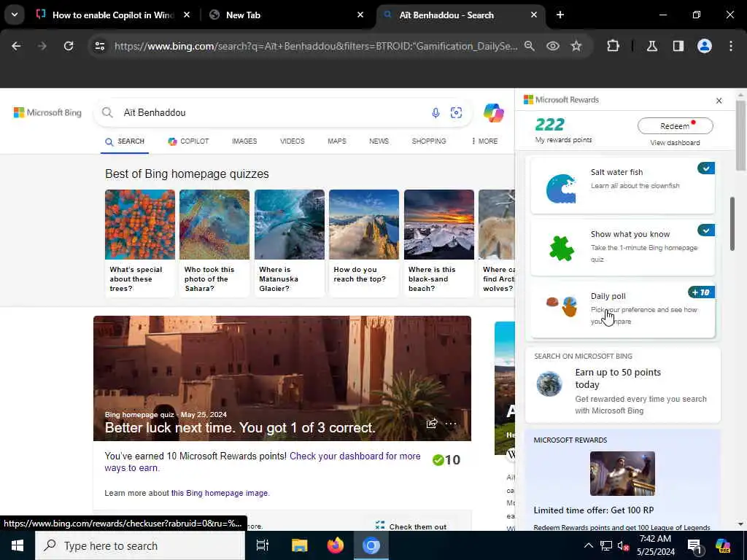Viewport: 747px width, 560px height.
Task: Close the Microsoft Rewards panel
Action: (719, 101)
